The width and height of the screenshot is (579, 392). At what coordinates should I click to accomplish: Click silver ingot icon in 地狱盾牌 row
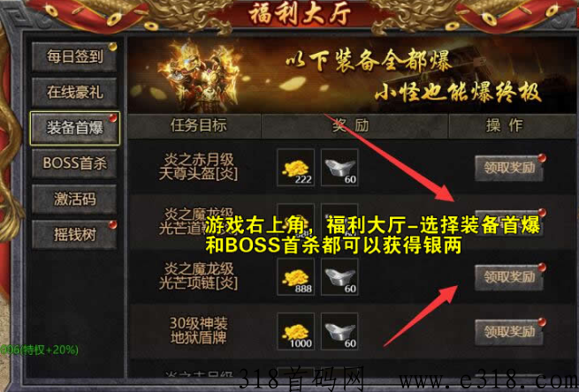tap(339, 331)
